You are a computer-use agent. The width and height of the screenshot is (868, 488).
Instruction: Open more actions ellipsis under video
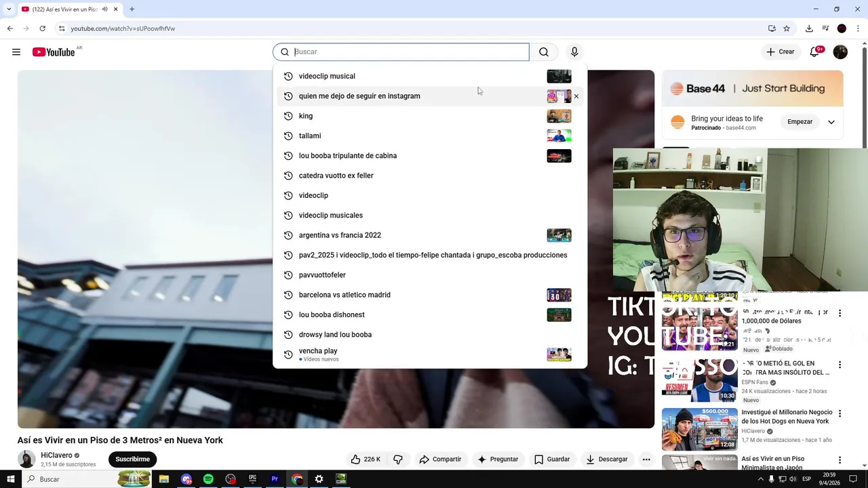[x=646, y=460]
